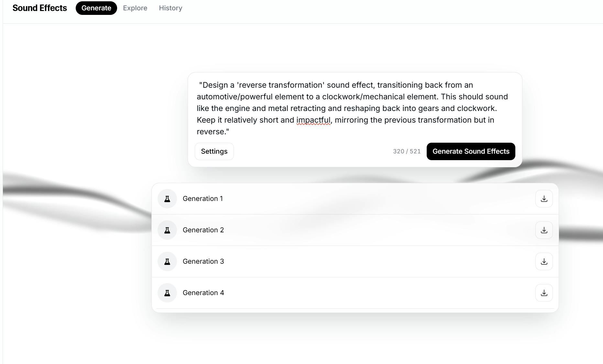603x364 pixels.
Task: Download the Generation 2 sound effect
Action: [544, 230]
